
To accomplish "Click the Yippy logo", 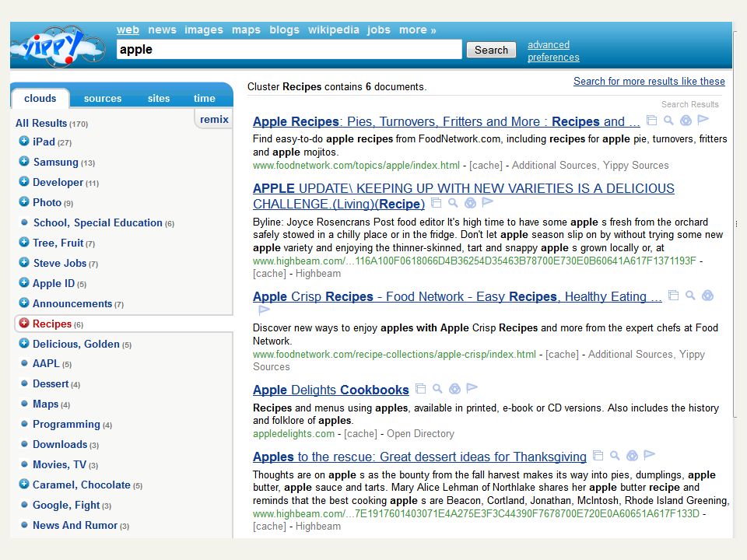I will [x=57, y=46].
